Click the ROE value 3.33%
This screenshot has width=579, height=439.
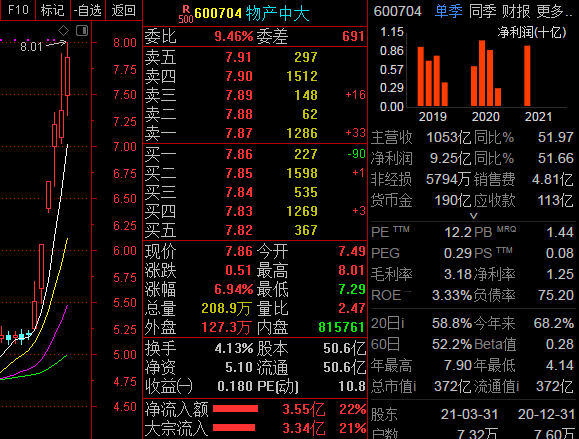click(452, 295)
